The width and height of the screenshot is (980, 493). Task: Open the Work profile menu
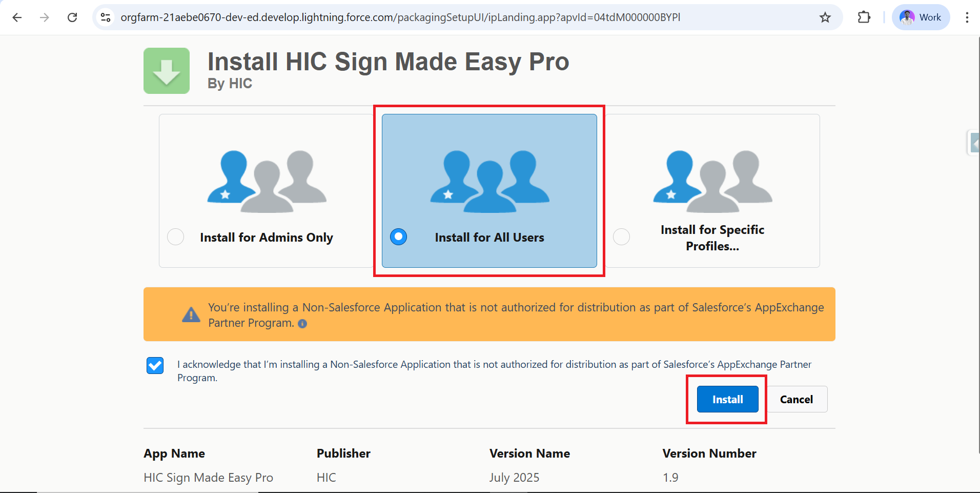[921, 17]
